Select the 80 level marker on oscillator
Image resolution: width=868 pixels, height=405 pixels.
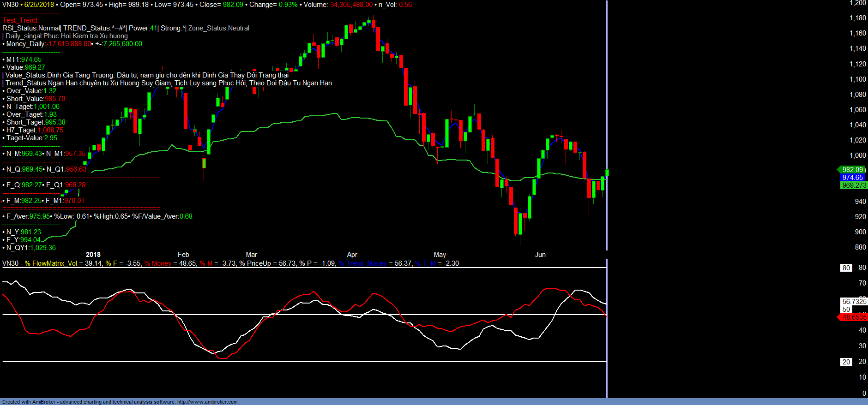click(846, 268)
